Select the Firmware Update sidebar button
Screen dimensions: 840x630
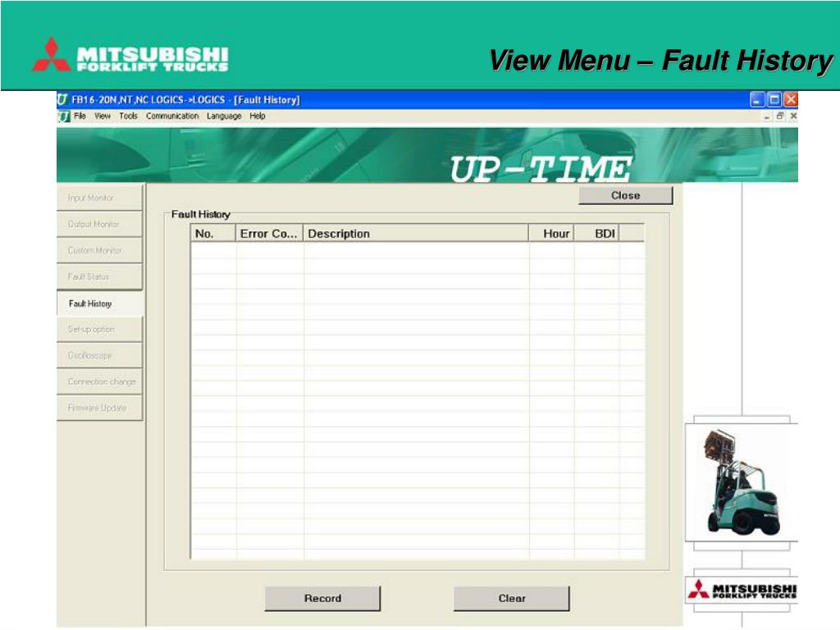99,408
